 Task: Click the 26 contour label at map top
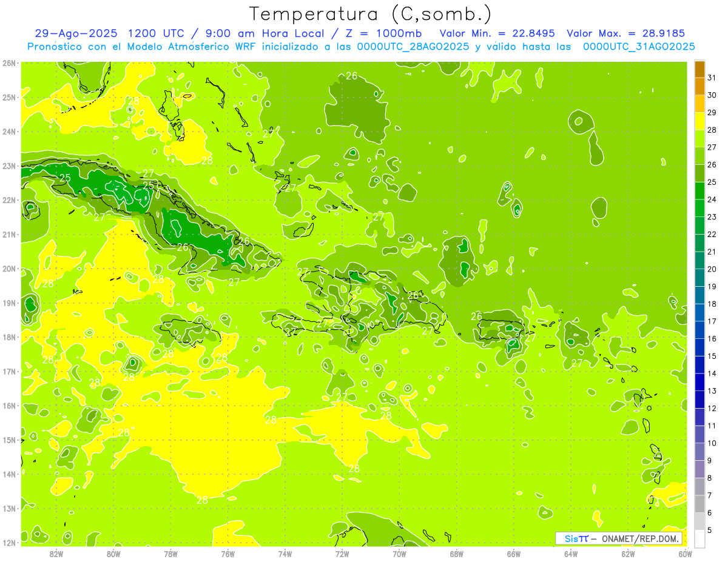tap(352, 76)
